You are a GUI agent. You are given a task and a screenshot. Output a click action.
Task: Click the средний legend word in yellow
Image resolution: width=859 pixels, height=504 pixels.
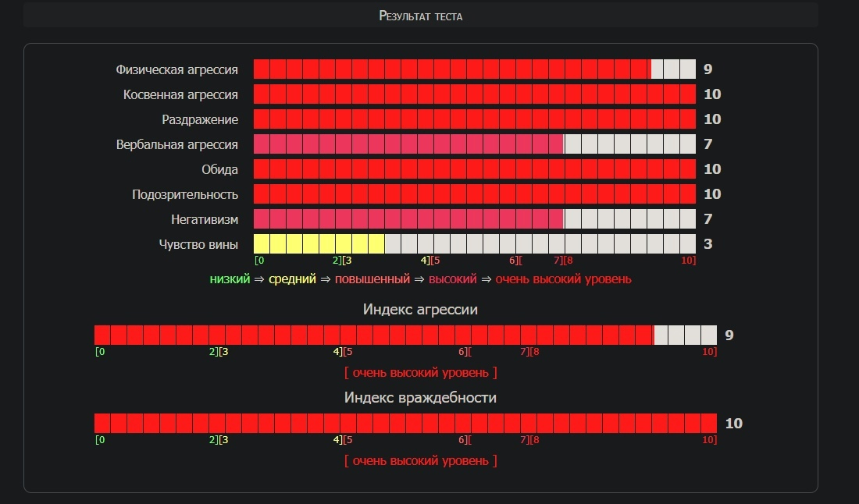[x=292, y=279]
